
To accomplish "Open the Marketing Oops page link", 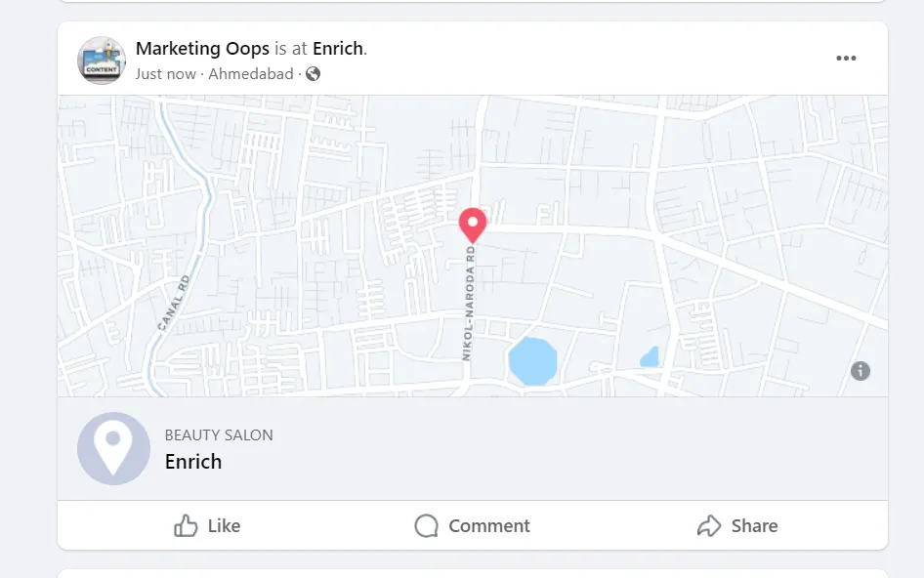I will (202, 48).
